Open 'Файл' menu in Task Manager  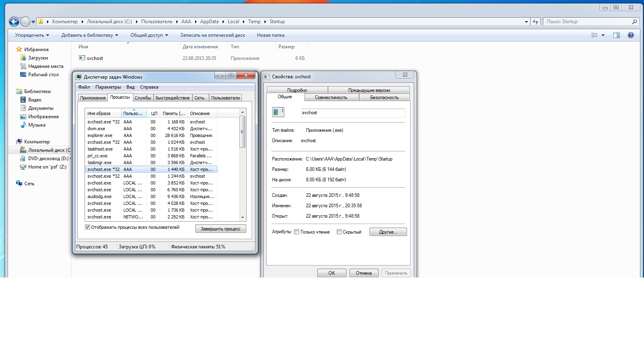(84, 87)
